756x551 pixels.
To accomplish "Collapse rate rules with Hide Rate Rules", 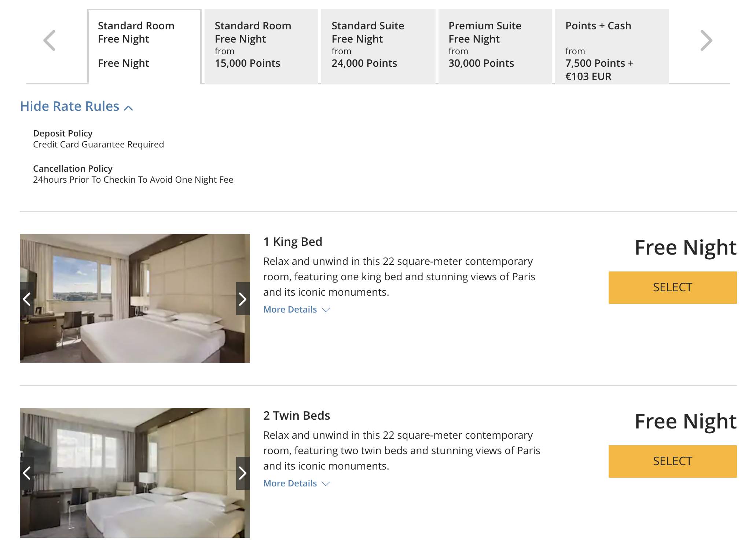I will point(76,106).
